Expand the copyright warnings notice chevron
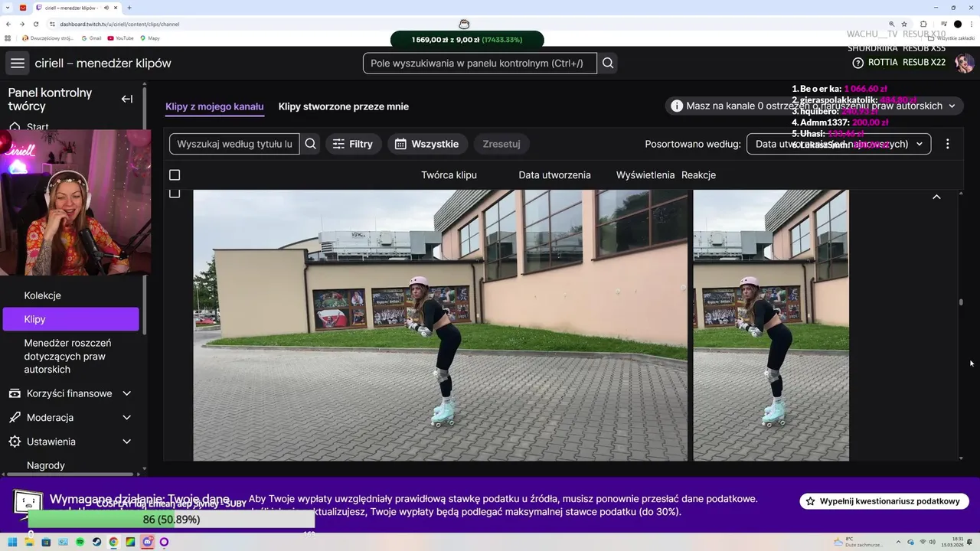The image size is (980, 551). (x=952, y=106)
